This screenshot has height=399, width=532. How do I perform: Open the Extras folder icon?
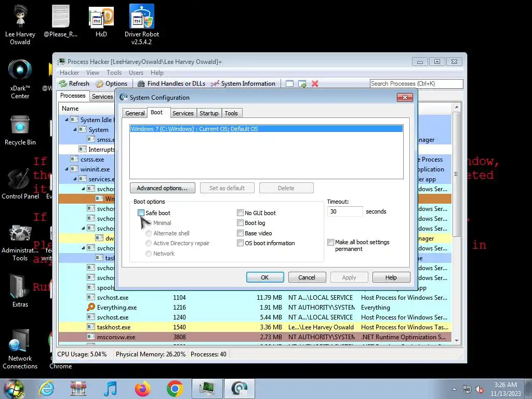(x=20, y=291)
